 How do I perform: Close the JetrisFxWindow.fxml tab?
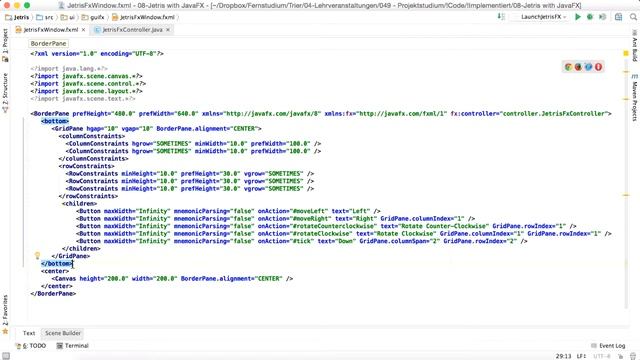(83, 30)
